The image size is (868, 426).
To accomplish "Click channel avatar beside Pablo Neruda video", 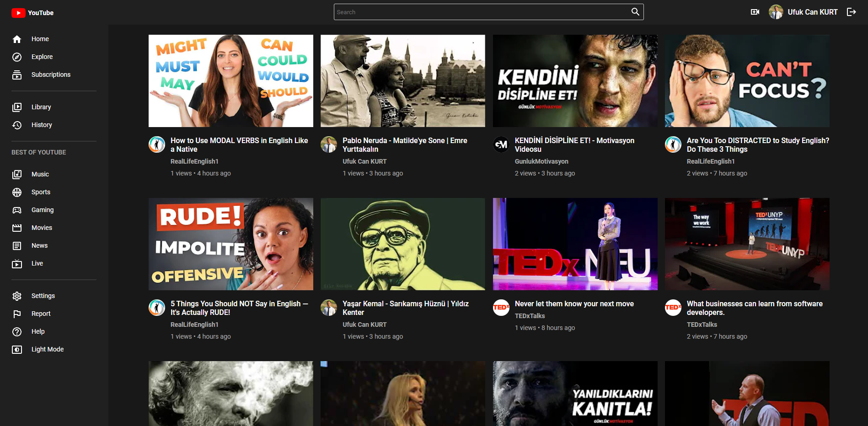I will [329, 144].
